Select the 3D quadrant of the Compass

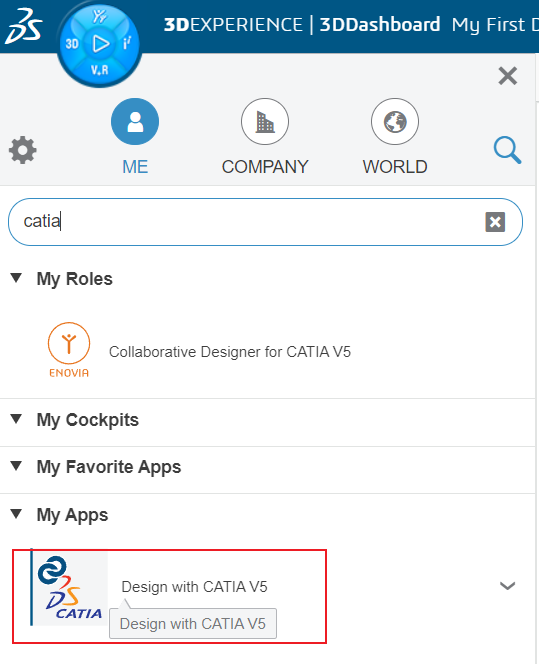click(x=72, y=44)
